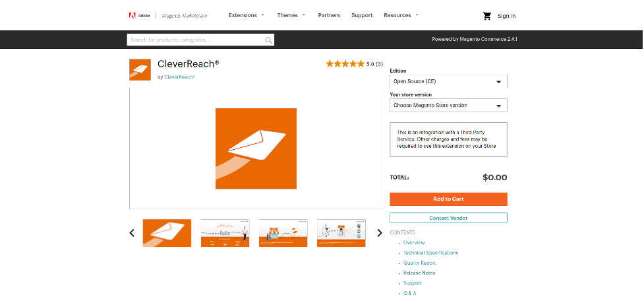Click the CleverReach extension logo icon
The height and width of the screenshot is (301, 644).
pos(140,69)
